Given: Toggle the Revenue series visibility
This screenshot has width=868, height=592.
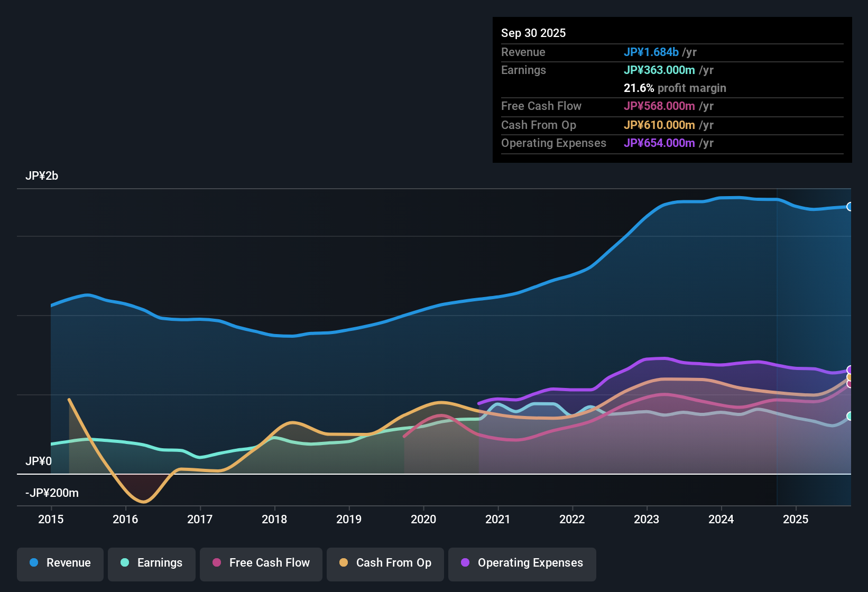Looking at the screenshot, I should [x=60, y=563].
